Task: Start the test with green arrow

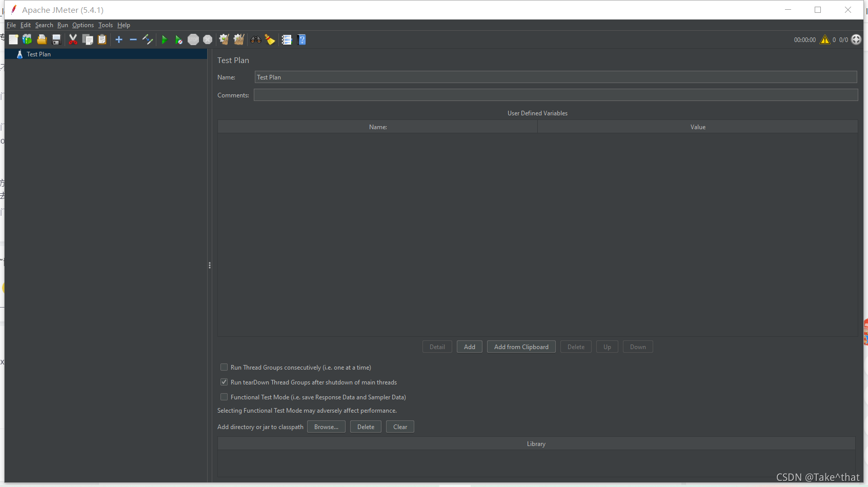Action: point(164,39)
